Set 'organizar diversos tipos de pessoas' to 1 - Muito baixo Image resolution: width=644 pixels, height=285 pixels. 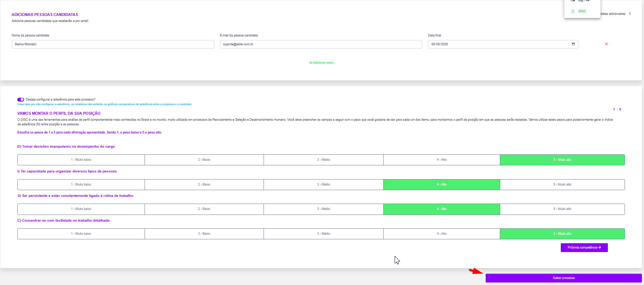point(81,184)
